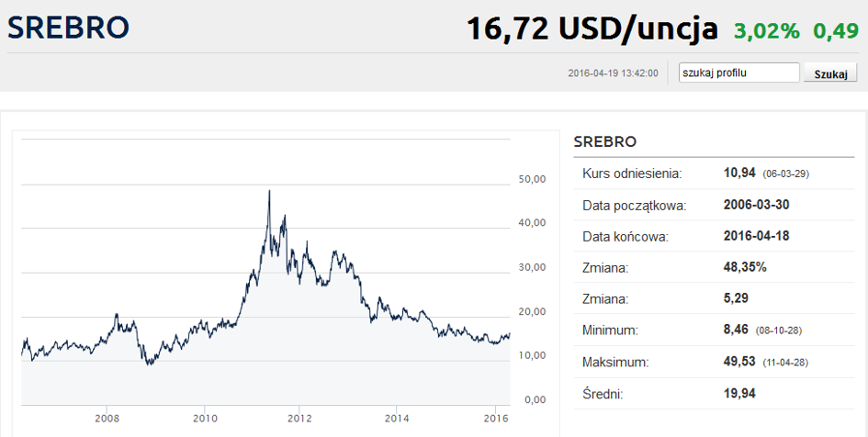Click the 2012 label on chart axis

coord(299,419)
